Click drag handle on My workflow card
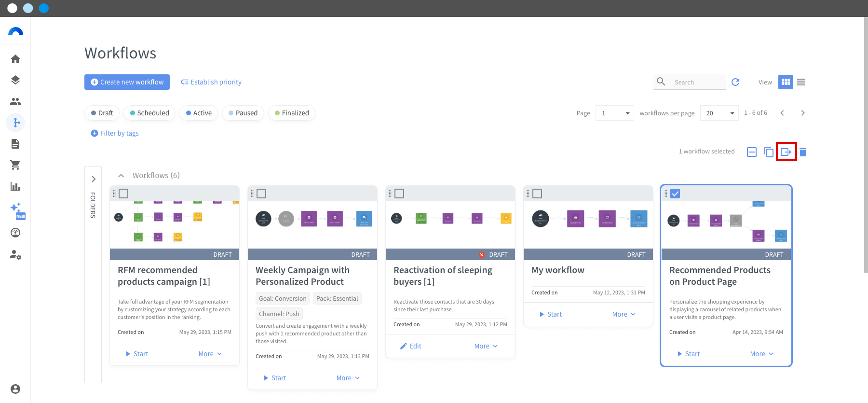This screenshot has width=868, height=403. coord(528,194)
